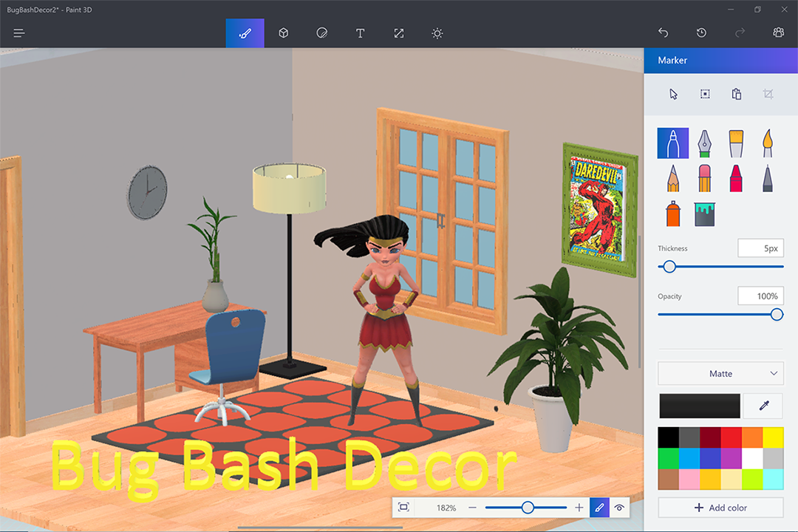Pick the purple color swatch
Image resolution: width=798 pixels, height=532 pixels.
click(x=731, y=458)
